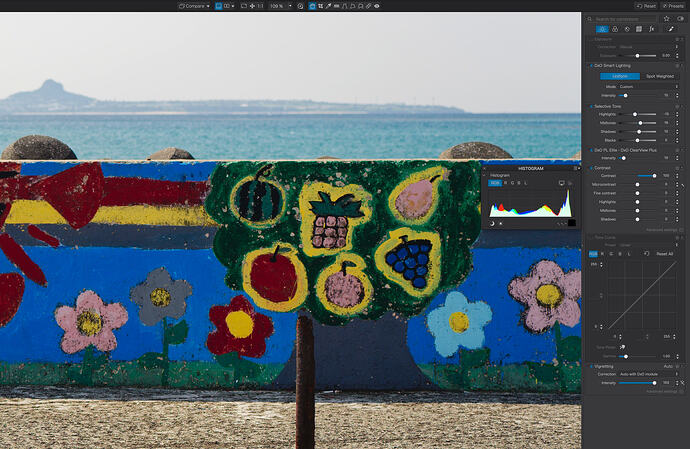Screen dimensions: 690x449
Task: Adjust Selective Tone Midtones slider
Action: click(640, 123)
